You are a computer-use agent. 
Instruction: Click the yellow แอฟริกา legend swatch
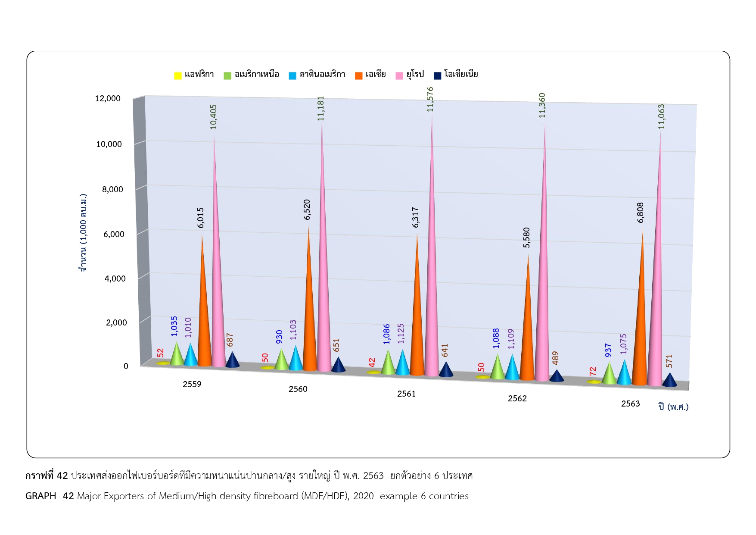(x=178, y=76)
